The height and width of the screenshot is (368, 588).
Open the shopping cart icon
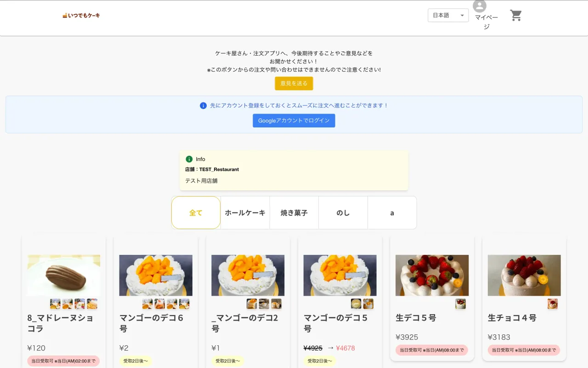click(516, 16)
